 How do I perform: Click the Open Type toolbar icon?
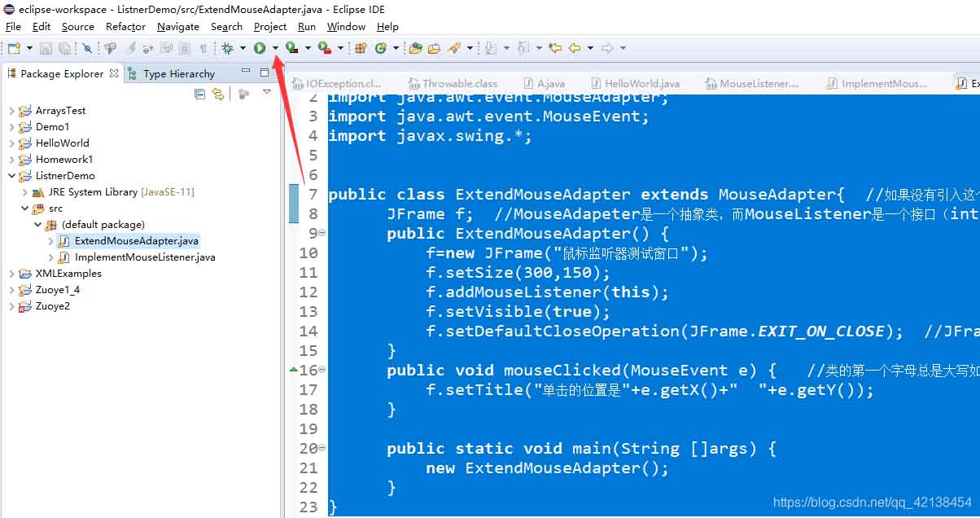[x=416, y=48]
